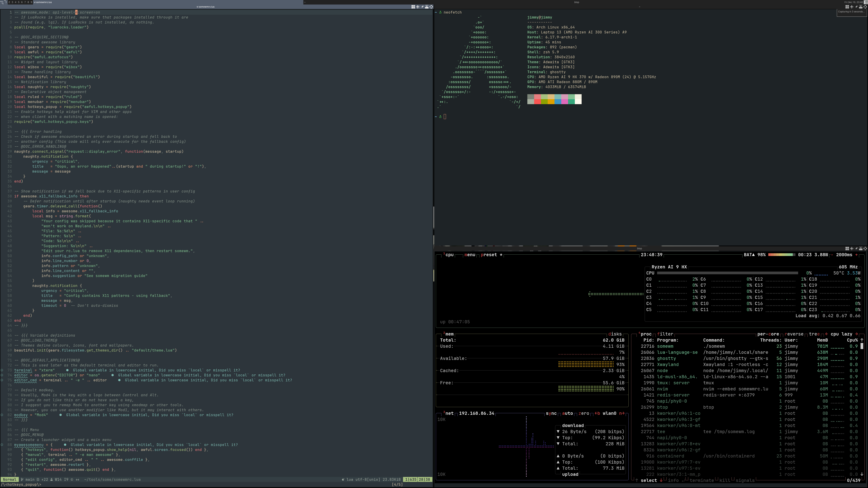Toggle sticky pin on the vi somewmrc.lua window
The width and height of the screenshot is (868, 488).
[422, 7]
